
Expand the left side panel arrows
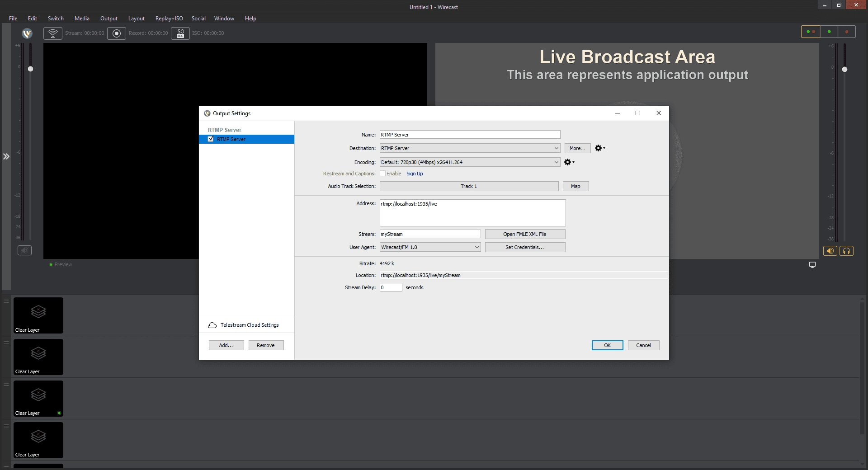(x=6, y=156)
